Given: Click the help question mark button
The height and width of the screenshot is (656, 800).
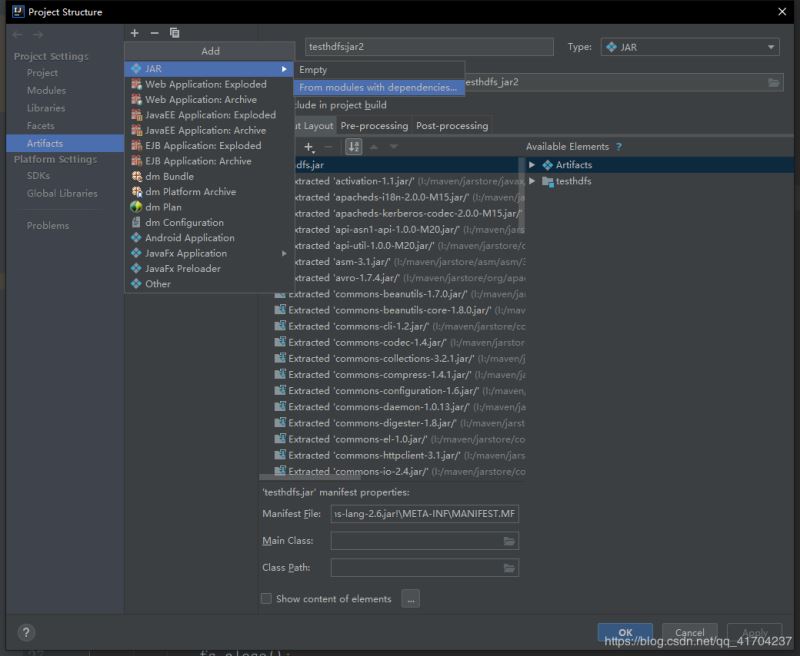Looking at the screenshot, I should (x=26, y=632).
